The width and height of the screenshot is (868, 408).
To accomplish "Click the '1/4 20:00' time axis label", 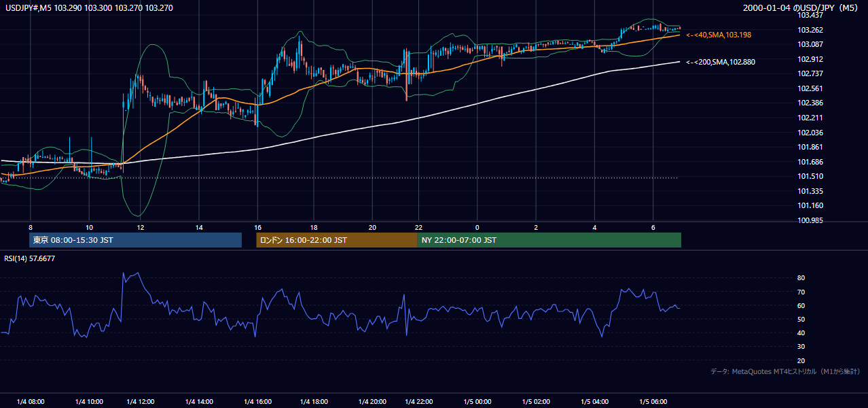I will tap(372, 402).
